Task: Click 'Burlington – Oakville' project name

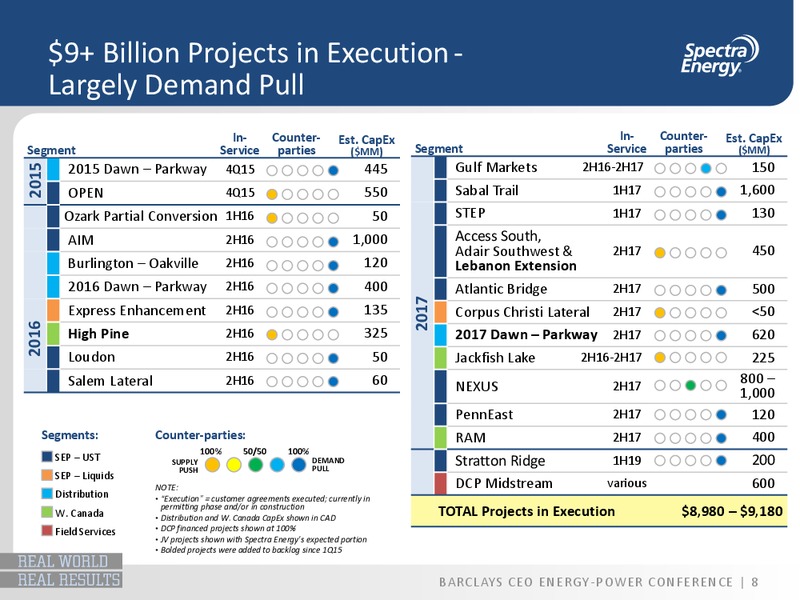Action: point(133,263)
